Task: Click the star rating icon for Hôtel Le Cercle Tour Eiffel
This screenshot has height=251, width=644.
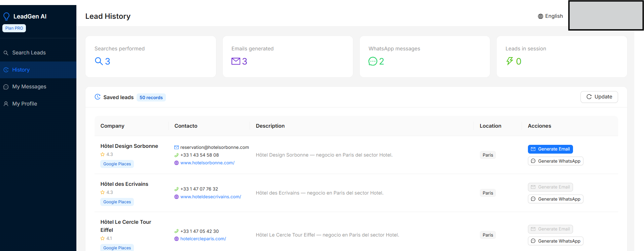Action: coord(103,239)
